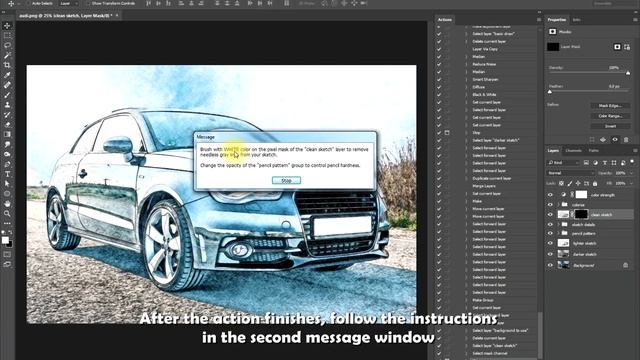Delete the mask using Properties trash icon
Image resolution: width=640 pixels, height=360 pixels.
[626, 140]
